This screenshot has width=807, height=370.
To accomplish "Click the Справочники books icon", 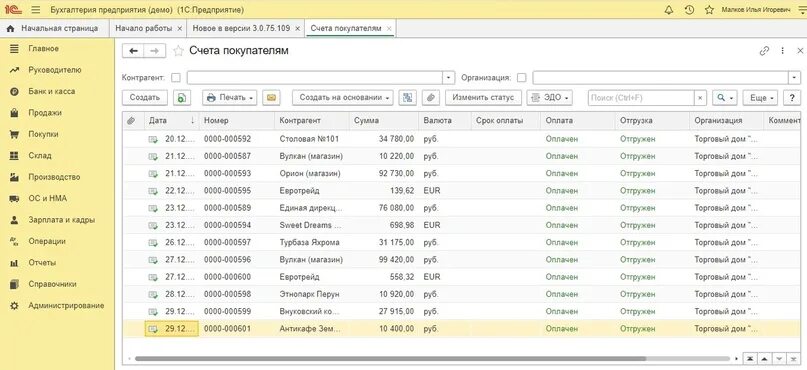I will point(14,284).
